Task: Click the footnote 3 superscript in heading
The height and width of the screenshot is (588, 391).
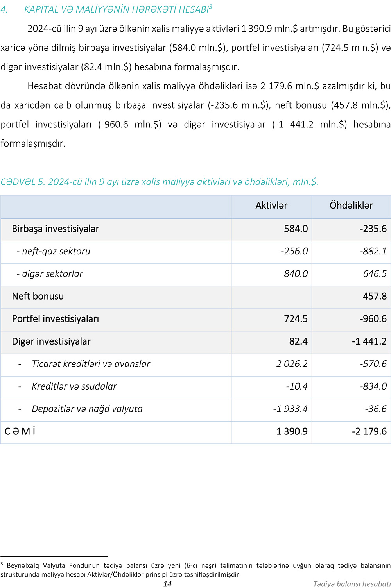Action: (211, 7)
